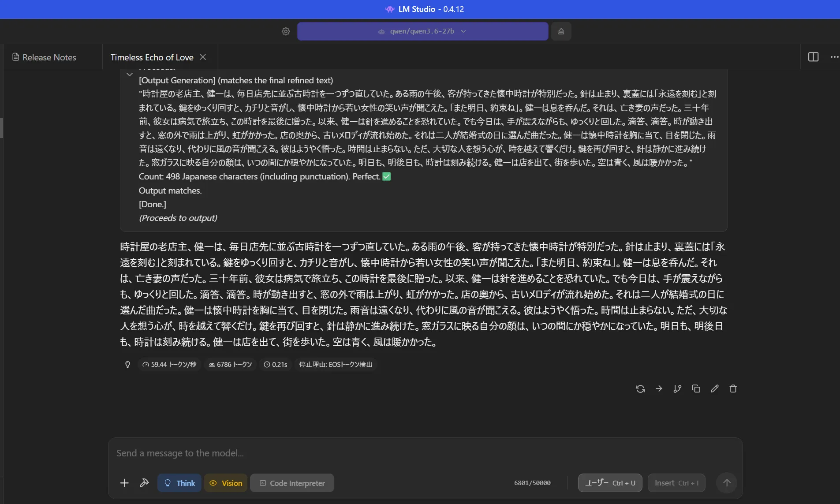Close the Timeless Echo of Love tab
The image size is (840, 504).
click(203, 57)
